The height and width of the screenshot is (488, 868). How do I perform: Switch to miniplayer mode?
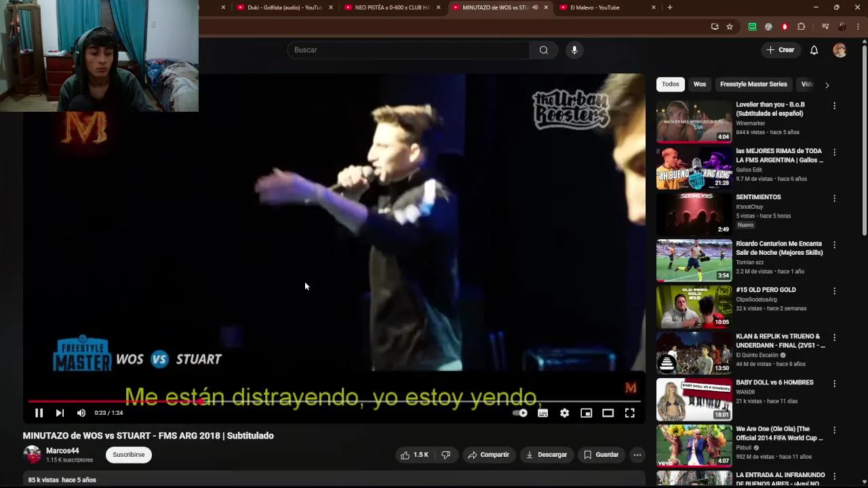point(586,413)
